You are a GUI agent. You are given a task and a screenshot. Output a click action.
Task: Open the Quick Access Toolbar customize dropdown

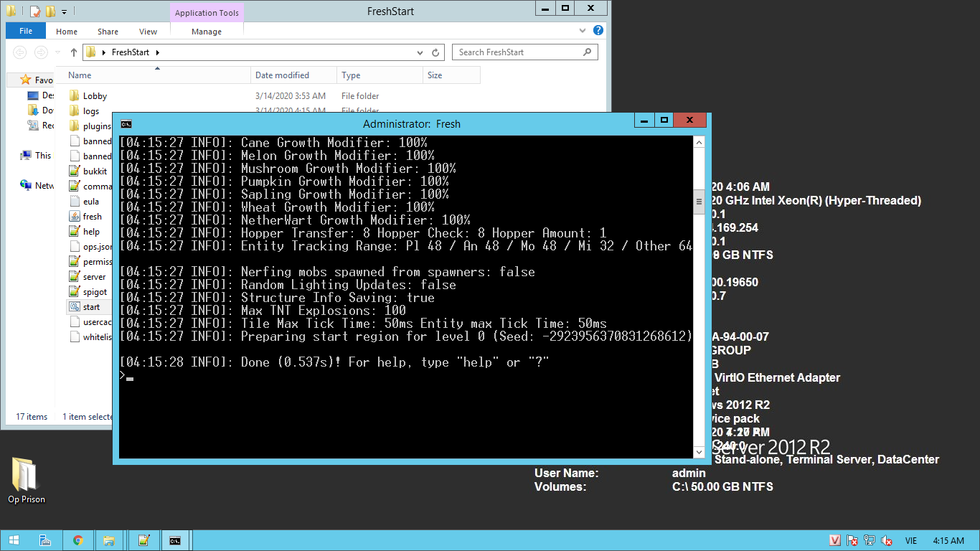click(65, 11)
